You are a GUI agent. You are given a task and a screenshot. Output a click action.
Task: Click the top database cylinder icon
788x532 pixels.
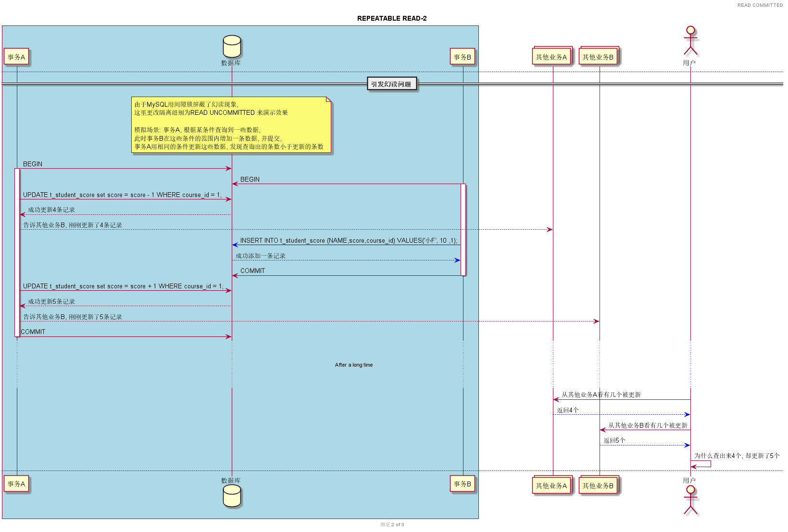[x=232, y=47]
